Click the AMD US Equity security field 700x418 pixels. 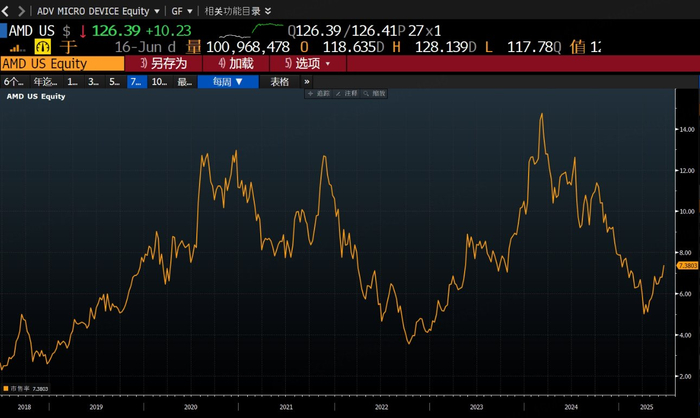(62, 63)
